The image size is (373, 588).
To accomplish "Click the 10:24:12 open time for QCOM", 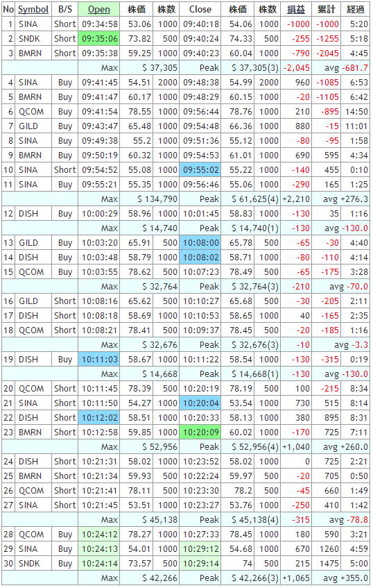I will click(x=99, y=535).
